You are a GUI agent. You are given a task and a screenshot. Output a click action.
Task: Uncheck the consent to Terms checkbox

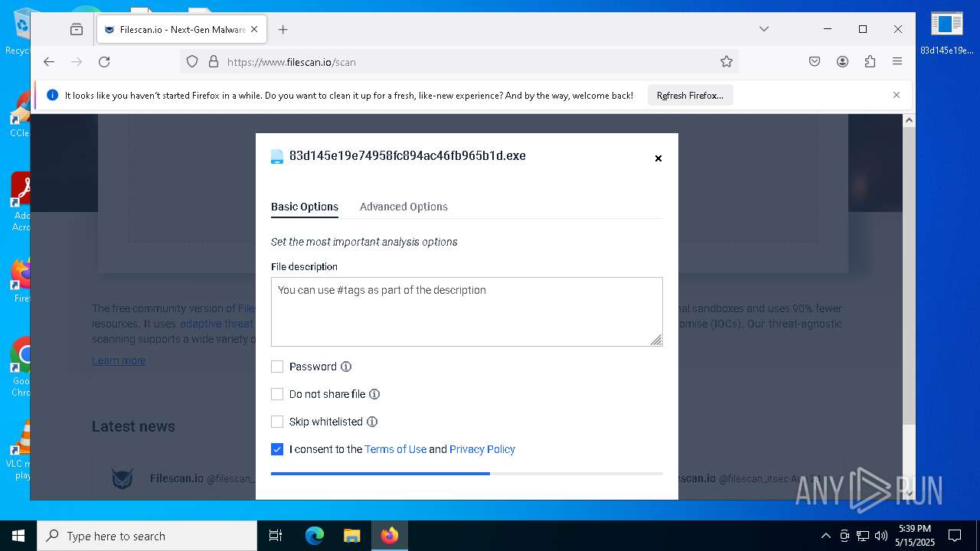pos(277,449)
